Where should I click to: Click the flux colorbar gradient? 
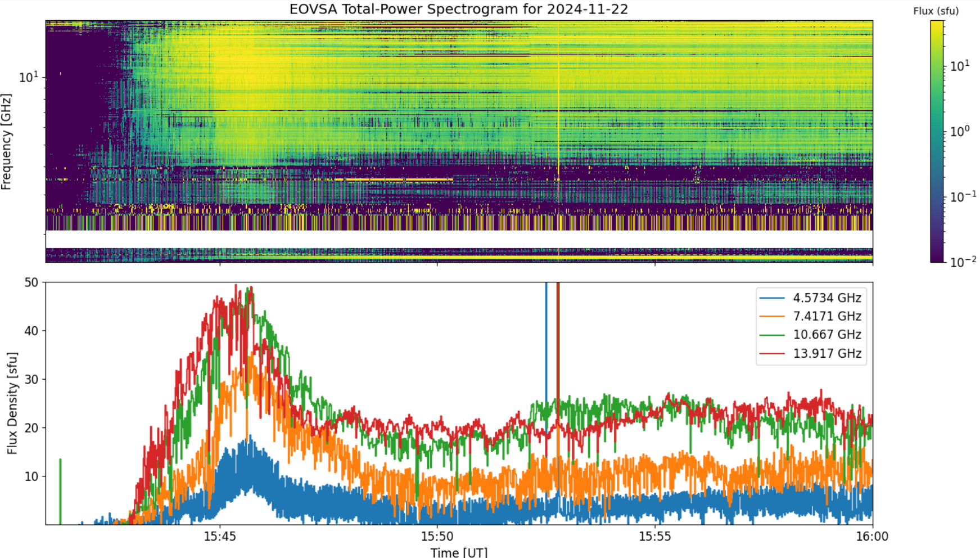[x=937, y=141]
